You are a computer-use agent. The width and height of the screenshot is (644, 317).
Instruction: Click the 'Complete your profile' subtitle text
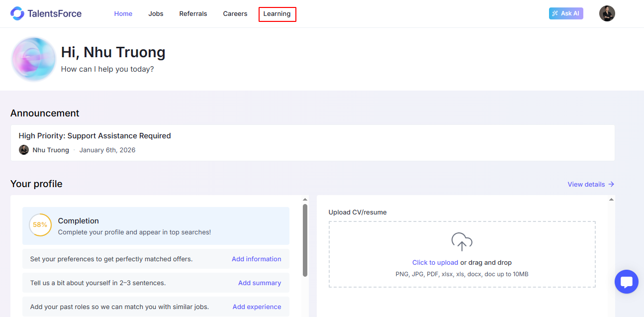coord(135,232)
